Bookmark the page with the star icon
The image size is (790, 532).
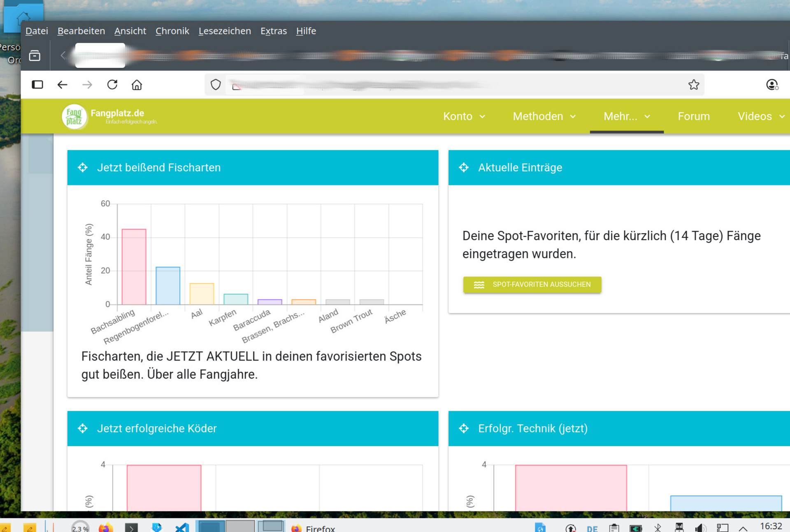(693, 85)
